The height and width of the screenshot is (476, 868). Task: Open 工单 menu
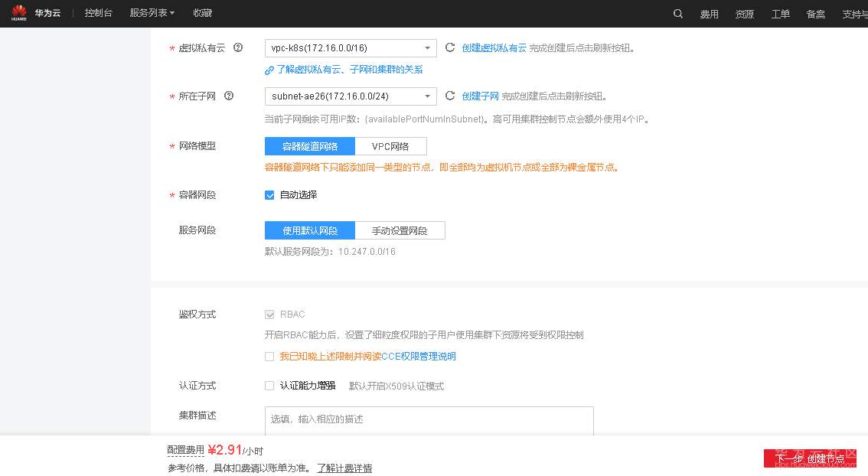(x=781, y=14)
